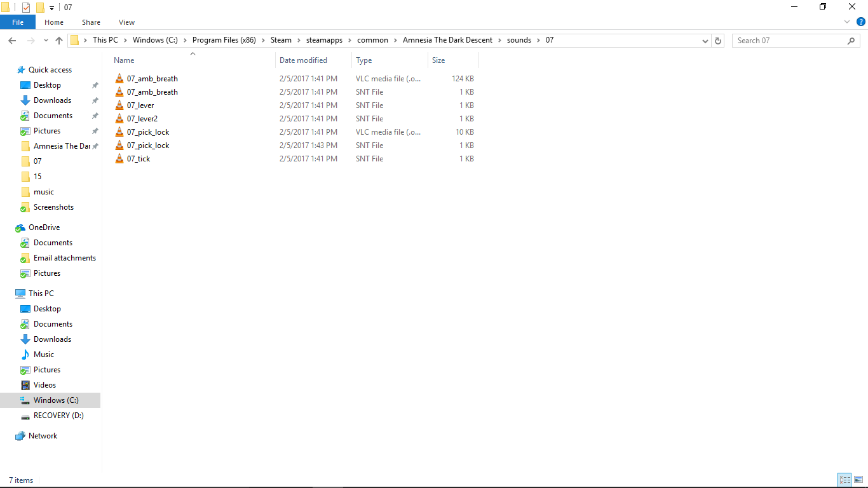This screenshot has width=868, height=488.
Task: Open the Share ribbon tab
Action: [91, 22]
